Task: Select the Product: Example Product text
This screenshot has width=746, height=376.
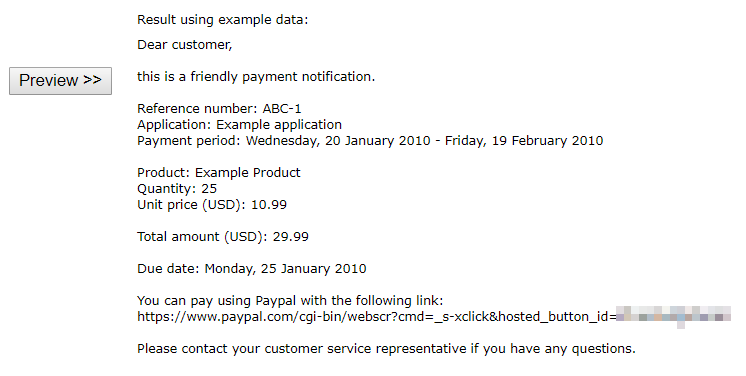Action: point(219,172)
